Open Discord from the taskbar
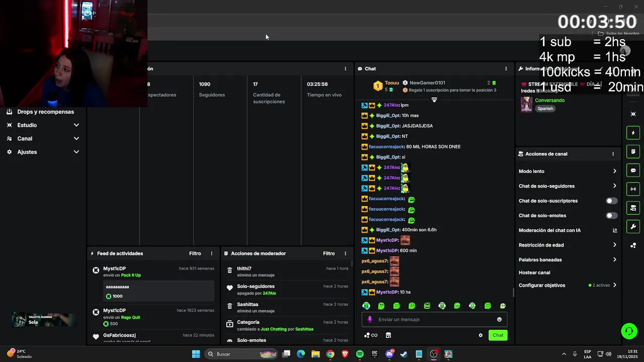This screenshot has height=362, width=644. coord(389,354)
